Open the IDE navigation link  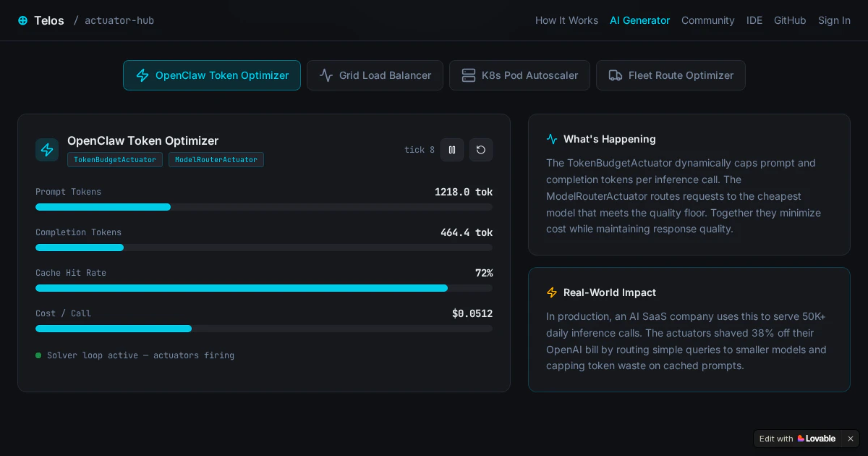click(x=754, y=20)
